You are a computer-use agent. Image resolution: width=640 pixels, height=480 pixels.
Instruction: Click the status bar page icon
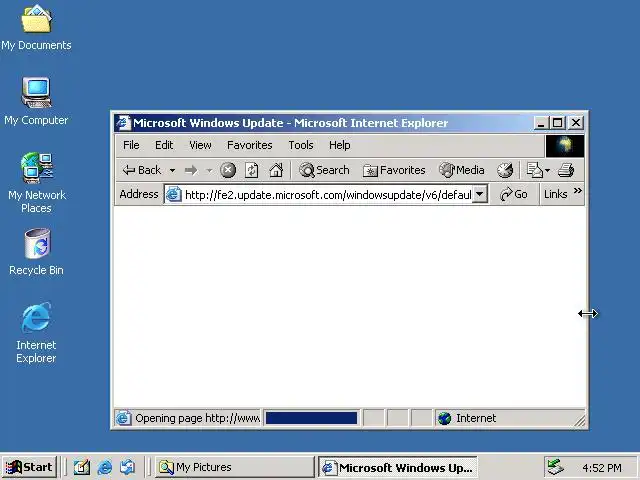[x=124, y=418]
